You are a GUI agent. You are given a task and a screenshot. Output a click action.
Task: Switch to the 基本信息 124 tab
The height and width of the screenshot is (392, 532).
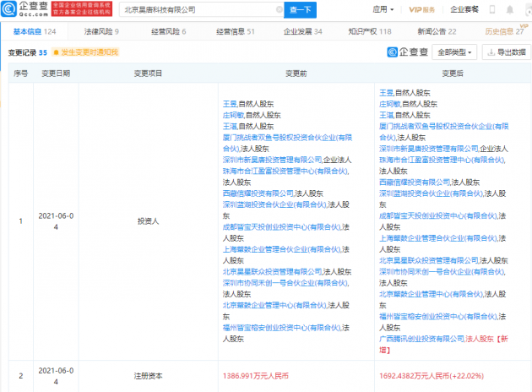(x=35, y=31)
